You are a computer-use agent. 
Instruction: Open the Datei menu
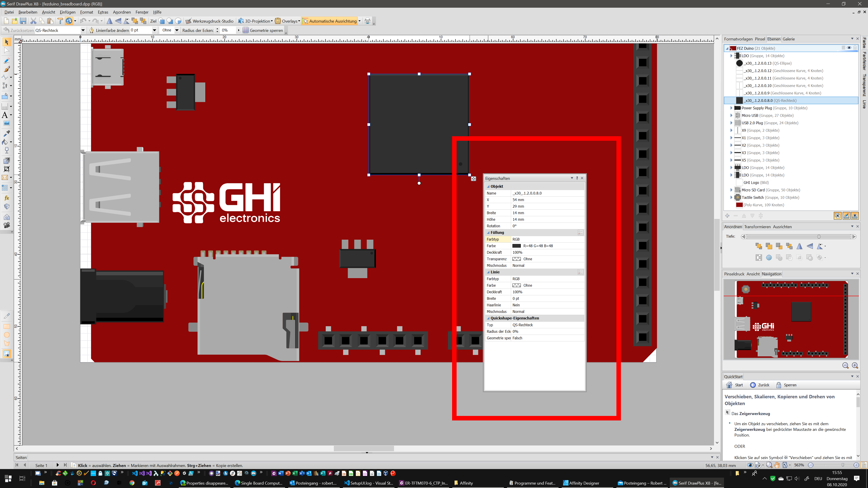pos(9,12)
